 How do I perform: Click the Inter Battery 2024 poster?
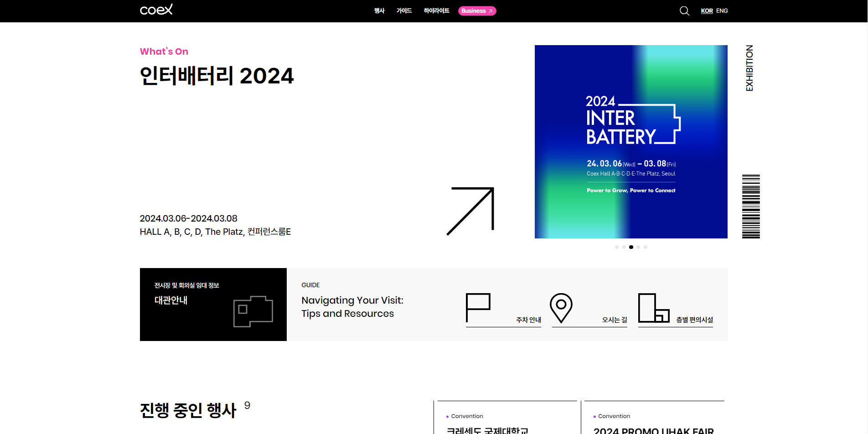(x=631, y=142)
